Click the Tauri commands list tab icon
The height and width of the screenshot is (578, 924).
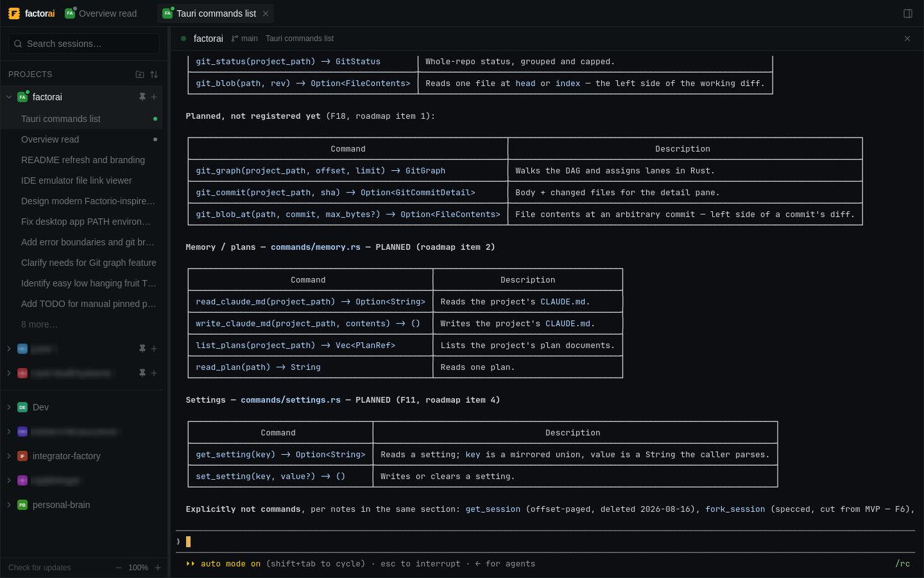click(167, 13)
